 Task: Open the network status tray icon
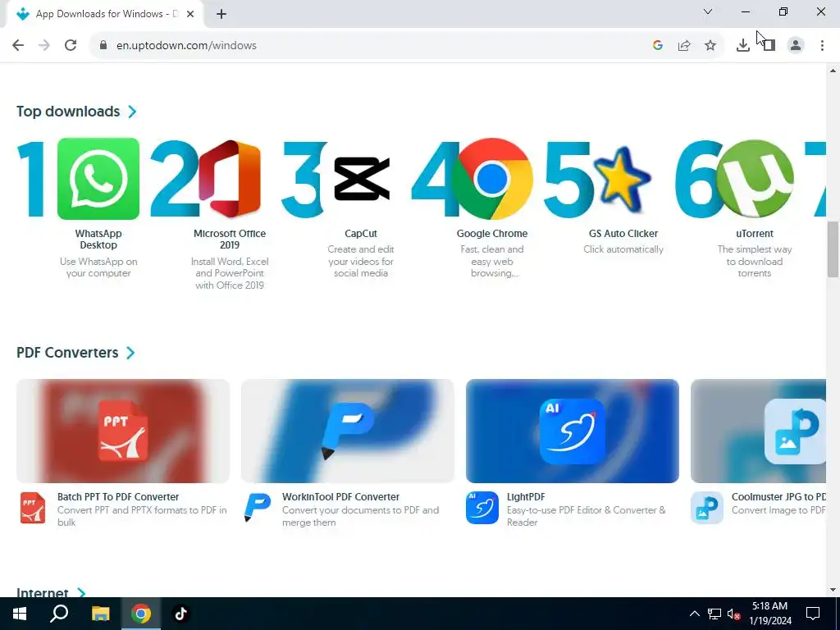[714, 614]
